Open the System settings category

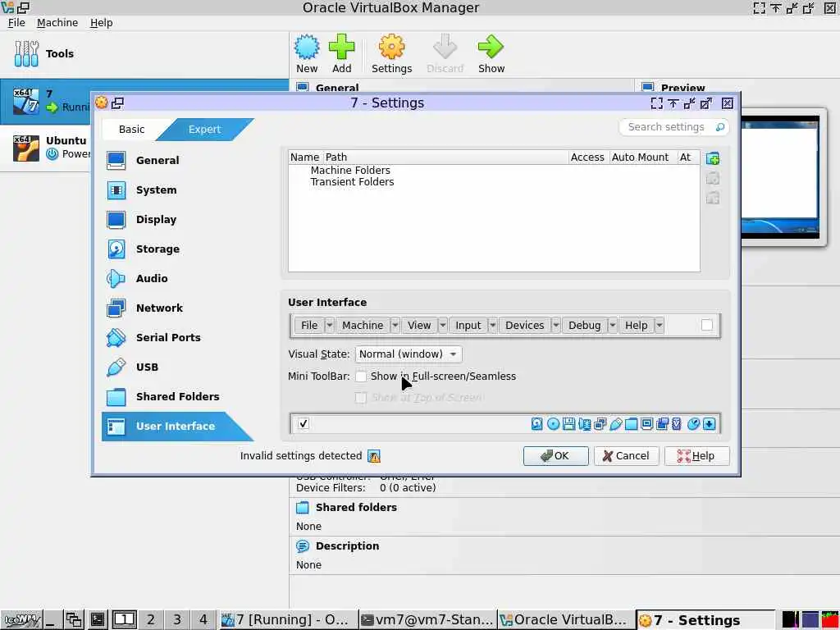coord(177,189)
